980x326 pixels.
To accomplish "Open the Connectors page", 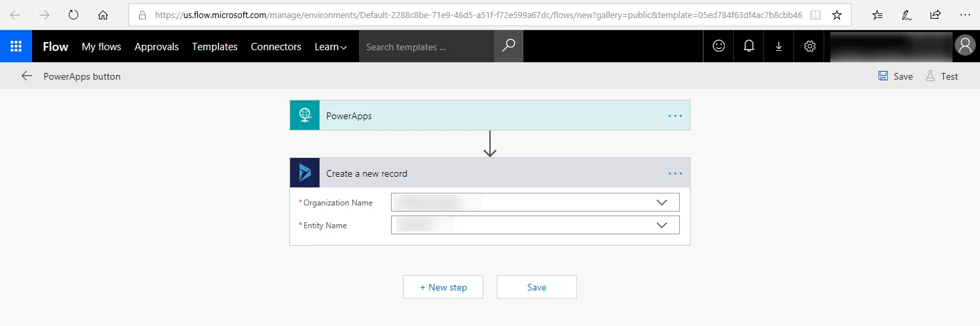I will (x=276, y=47).
